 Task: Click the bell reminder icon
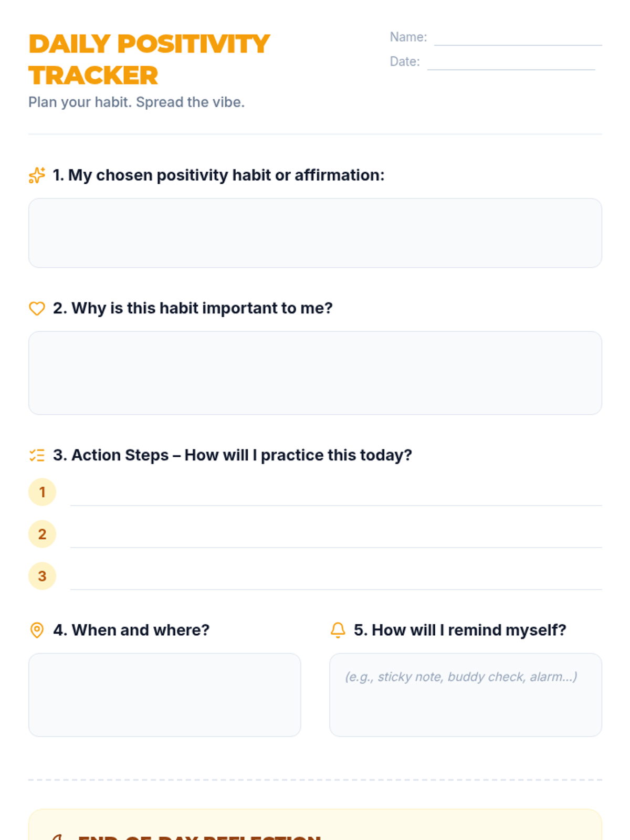338,630
